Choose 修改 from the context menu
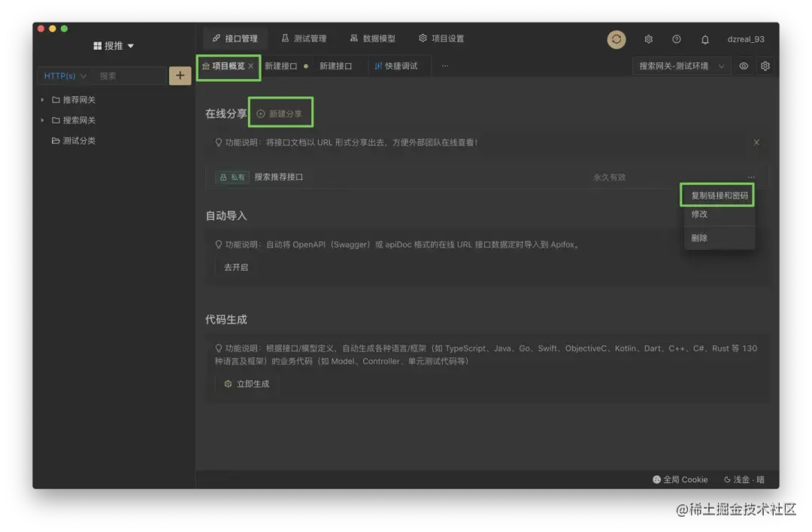The height and width of the screenshot is (532, 812). point(720,214)
